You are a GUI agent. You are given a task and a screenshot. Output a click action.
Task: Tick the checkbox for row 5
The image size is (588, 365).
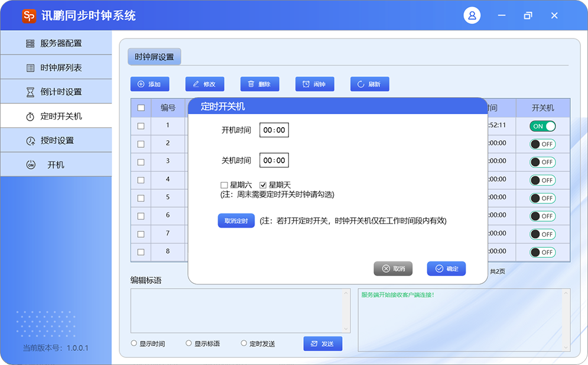141,198
